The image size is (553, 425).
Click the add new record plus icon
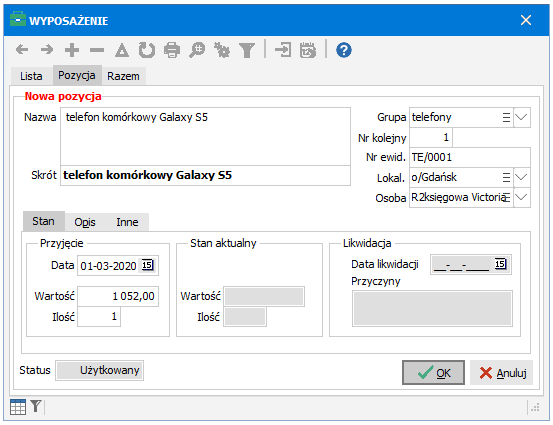click(72, 50)
